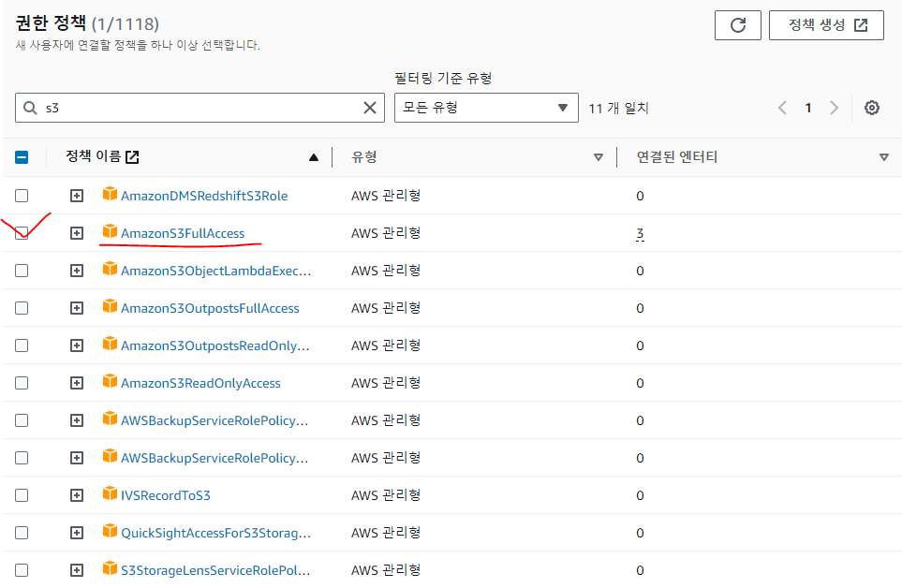Screen dimensions: 902x588
Task: Click the S3StorageLensServiceRolePol… orange box icon
Action: pos(110,568)
